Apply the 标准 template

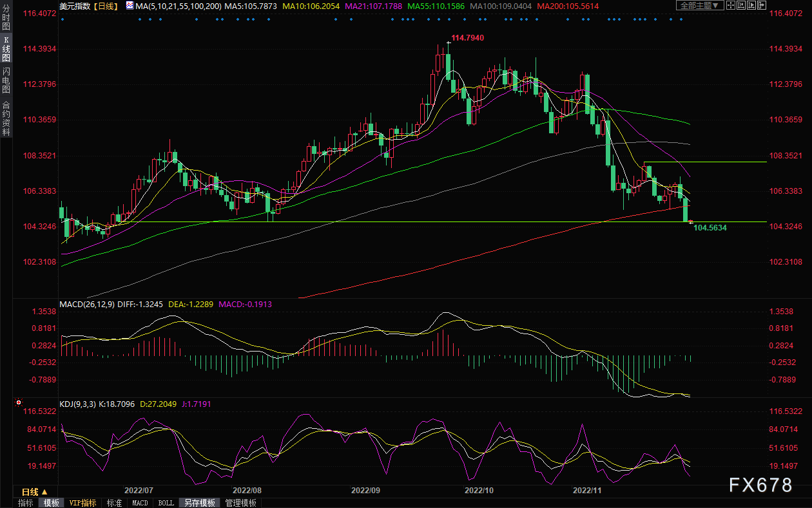pyautogui.click(x=114, y=503)
